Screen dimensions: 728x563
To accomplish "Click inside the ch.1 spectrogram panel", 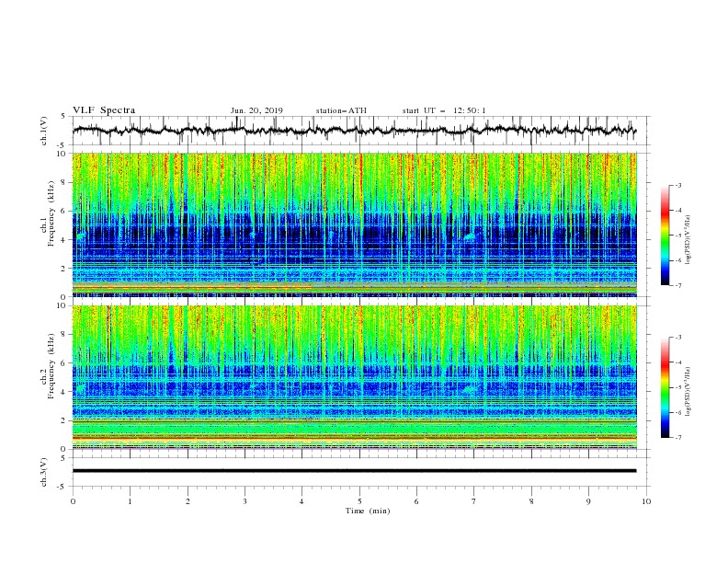I will (x=355, y=224).
